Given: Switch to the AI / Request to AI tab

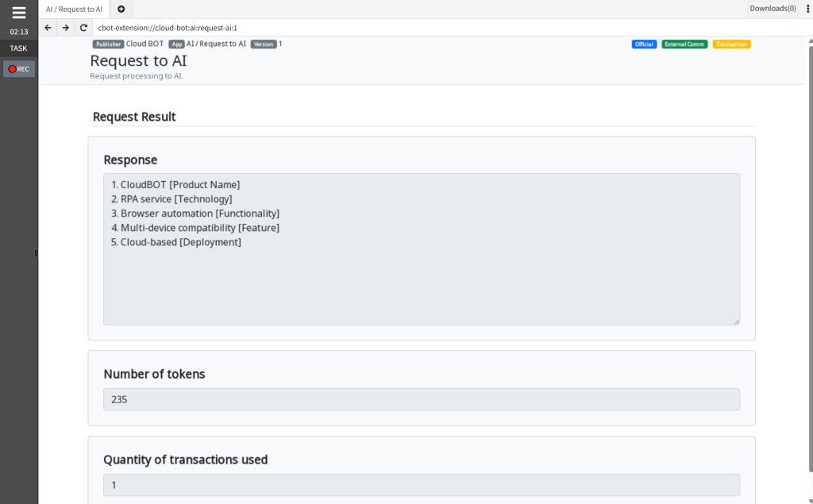Looking at the screenshot, I should [74, 10].
